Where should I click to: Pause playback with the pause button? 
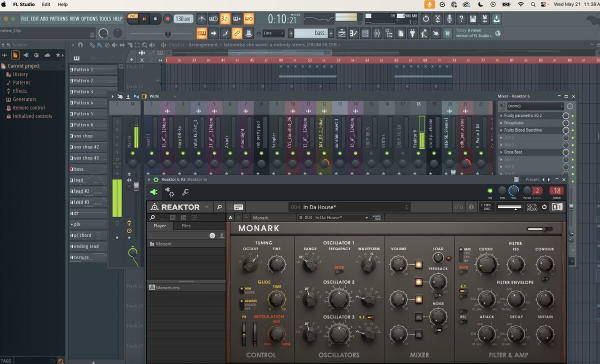[x=144, y=19]
